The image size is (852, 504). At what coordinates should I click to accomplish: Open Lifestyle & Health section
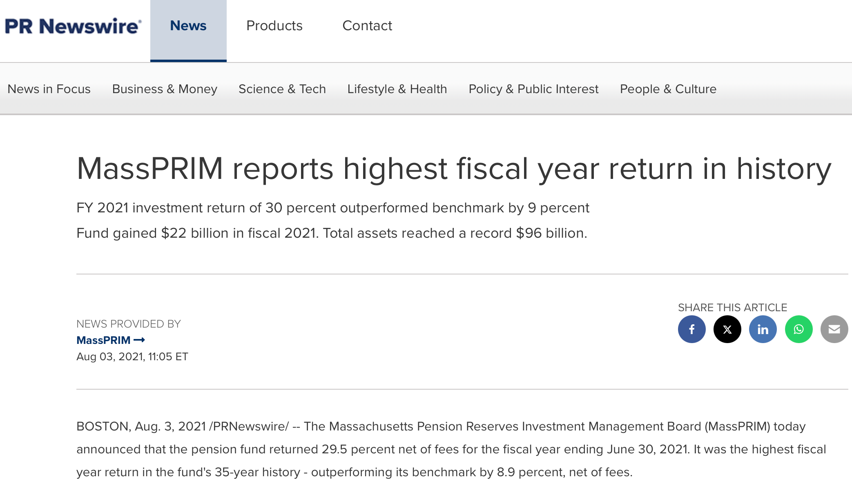(x=397, y=89)
